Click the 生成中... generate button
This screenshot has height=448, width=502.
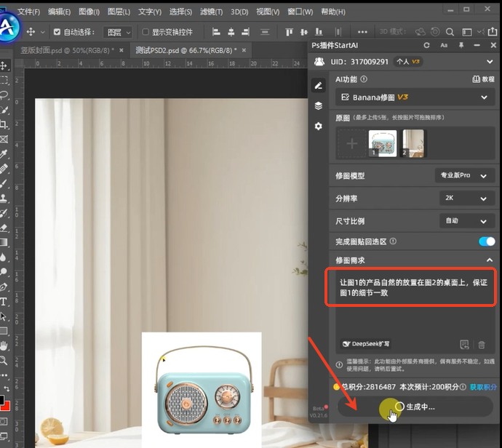pos(415,407)
